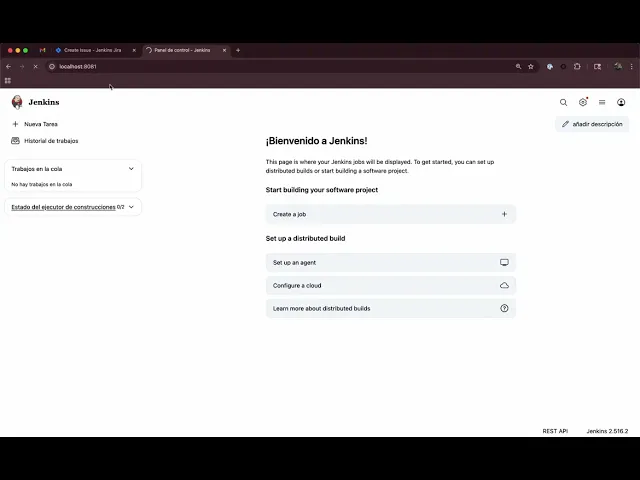Screen dimensions: 640x480
Task: Click the colored extension icon after the star
Action: 550,67
